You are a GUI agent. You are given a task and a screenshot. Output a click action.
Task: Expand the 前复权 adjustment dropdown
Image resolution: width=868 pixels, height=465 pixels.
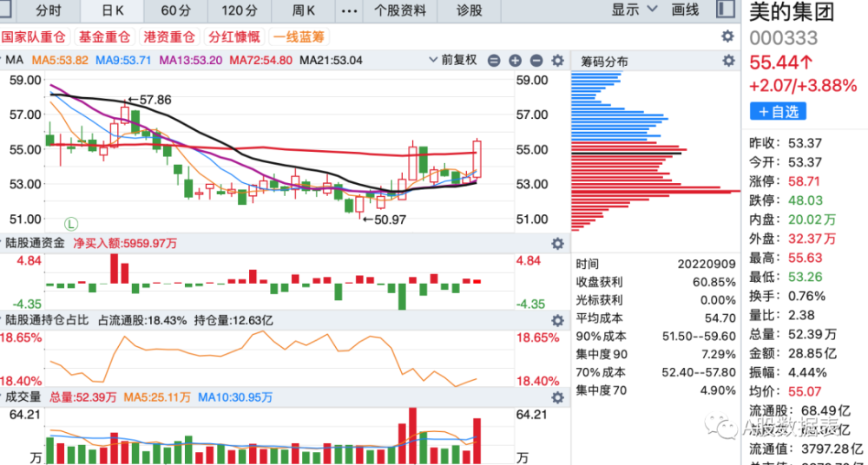[x=453, y=61]
